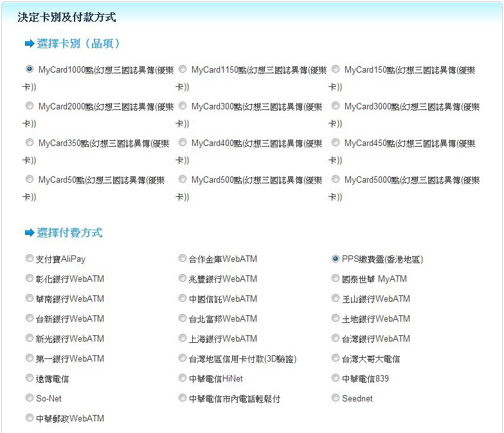The image size is (504, 433).
Task: Select MyCard2000點 card option
Action: tap(30, 106)
